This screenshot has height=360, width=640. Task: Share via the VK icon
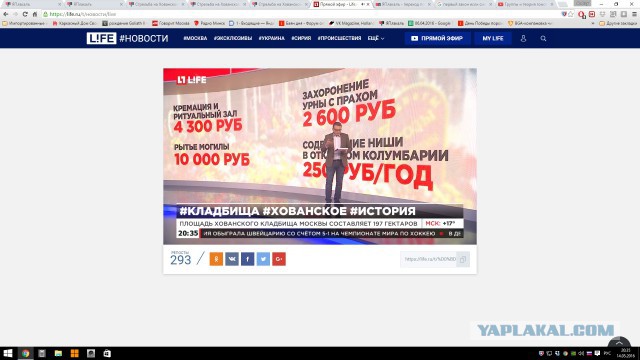coord(232,259)
